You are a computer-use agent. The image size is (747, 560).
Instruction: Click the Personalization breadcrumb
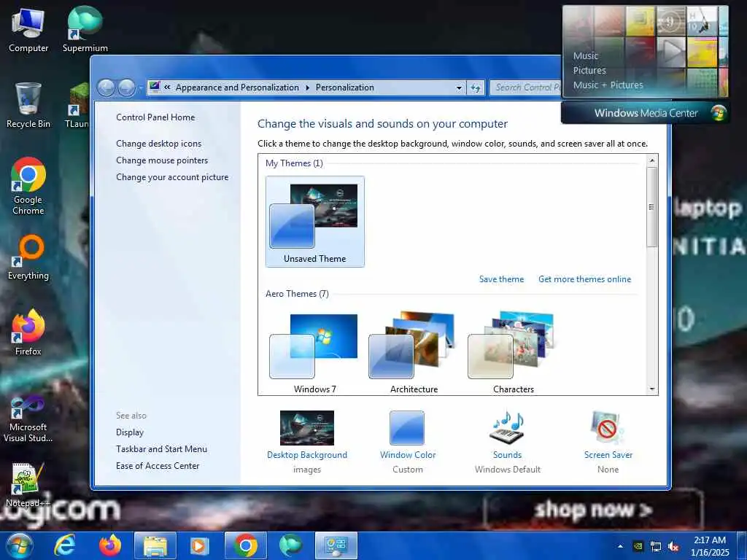click(x=344, y=87)
